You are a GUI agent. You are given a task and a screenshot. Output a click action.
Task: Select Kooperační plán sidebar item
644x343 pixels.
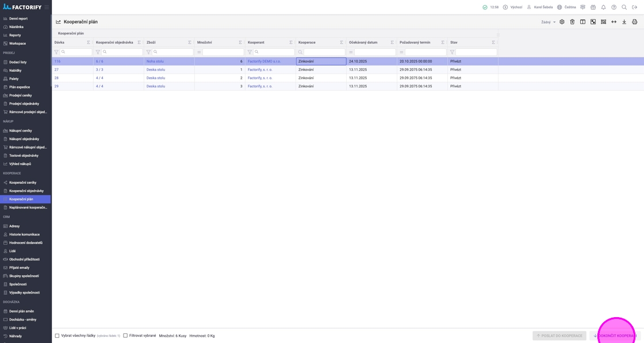(x=25, y=199)
